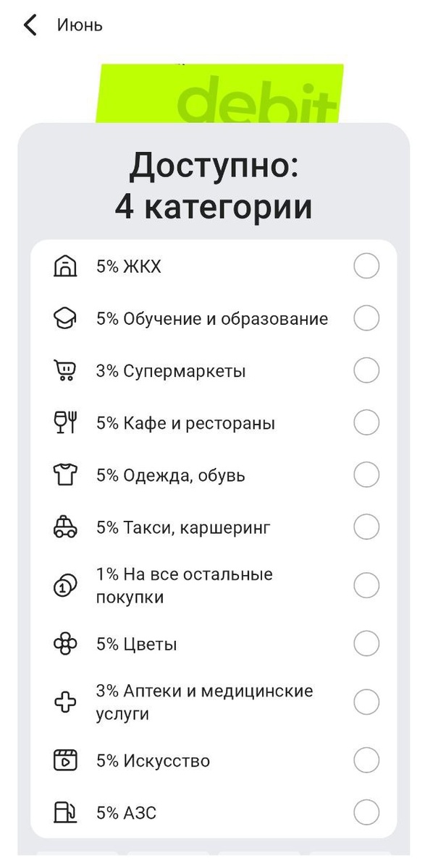The width and height of the screenshot is (425, 868).
Task: Open the Июнь month link
Action: 78,25
